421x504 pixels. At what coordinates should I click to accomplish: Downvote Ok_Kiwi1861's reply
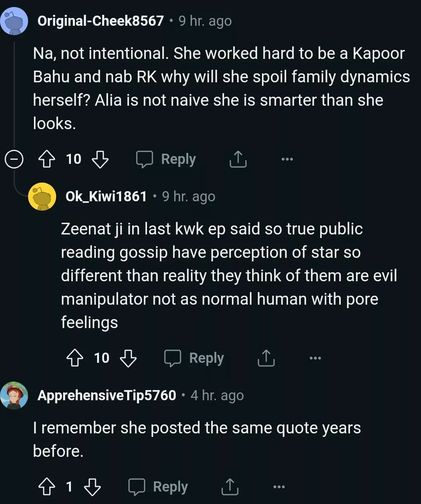128,358
